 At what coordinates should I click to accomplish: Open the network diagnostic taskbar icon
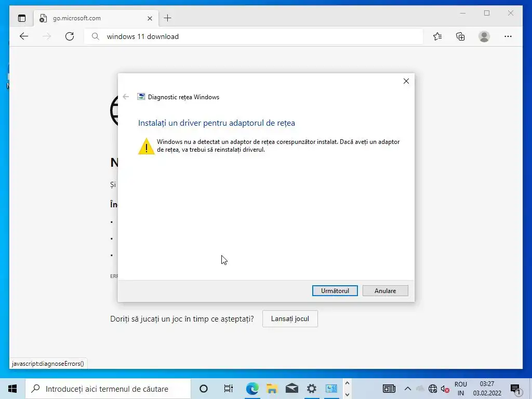tap(331, 389)
